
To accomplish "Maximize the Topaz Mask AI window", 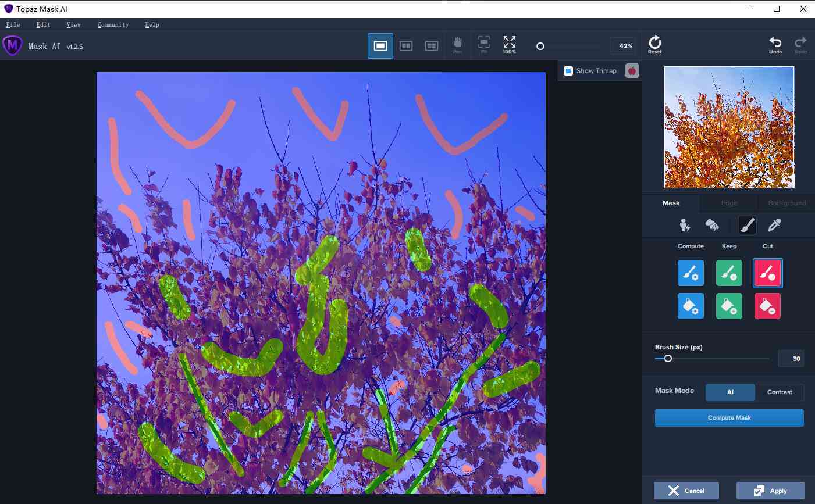I will pyautogui.click(x=777, y=9).
